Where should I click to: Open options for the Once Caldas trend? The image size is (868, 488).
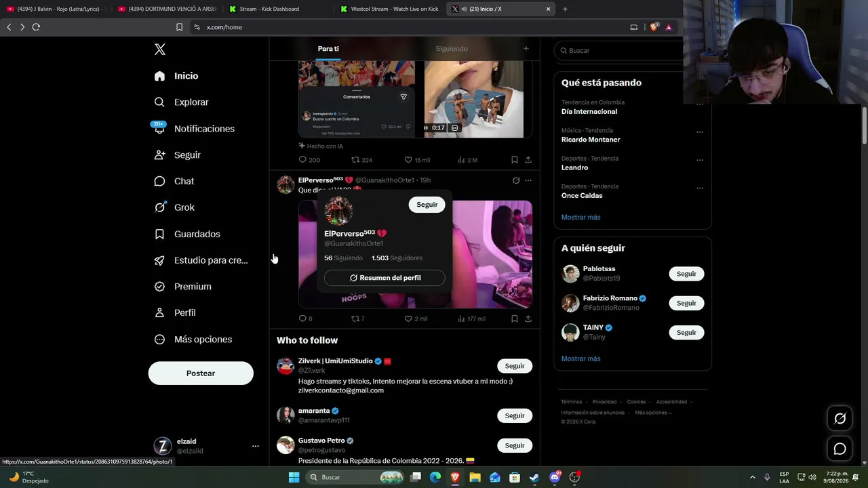point(700,188)
